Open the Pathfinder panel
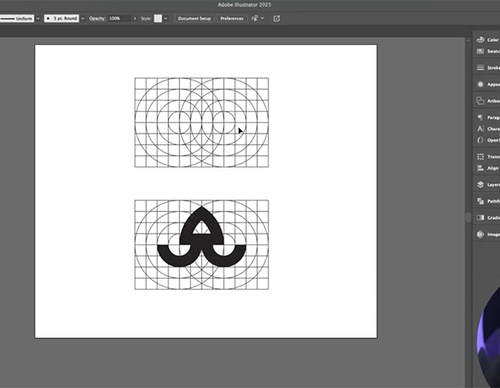This screenshot has width=500, height=388. [x=487, y=201]
